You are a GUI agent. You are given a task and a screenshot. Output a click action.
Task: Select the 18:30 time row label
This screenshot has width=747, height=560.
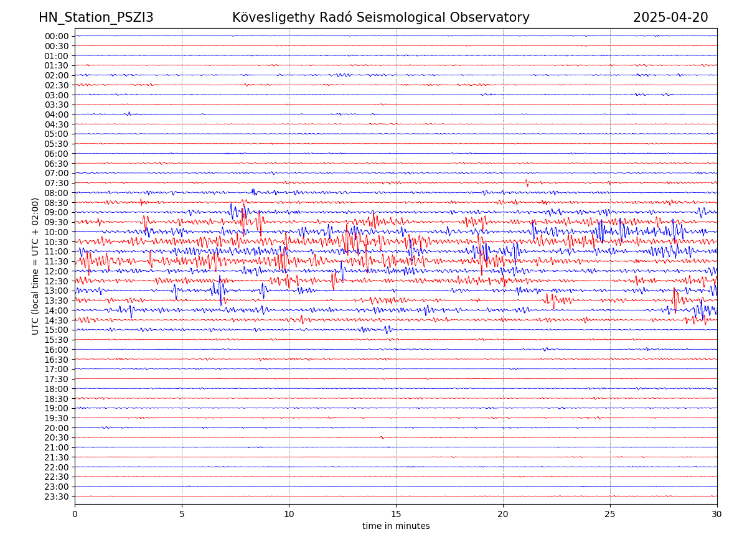pos(57,398)
